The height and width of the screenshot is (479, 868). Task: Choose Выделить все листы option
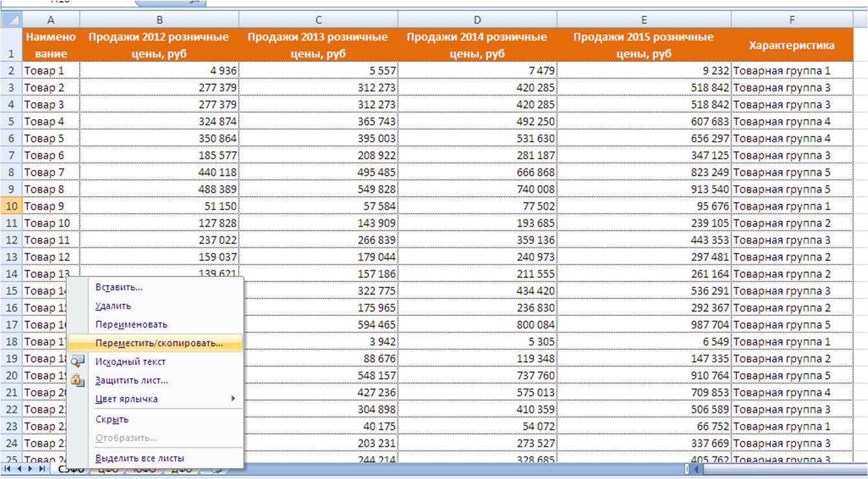140,458
